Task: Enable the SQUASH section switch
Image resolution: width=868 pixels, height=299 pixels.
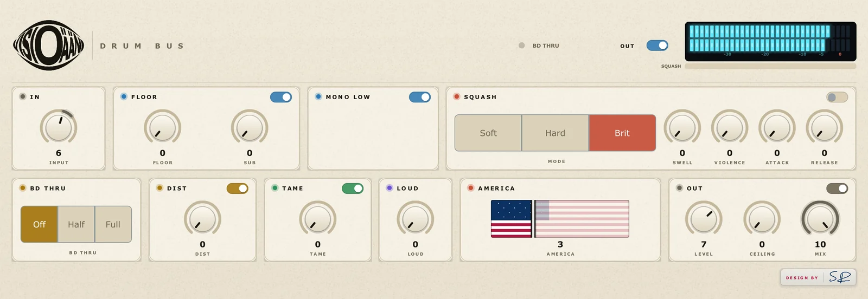Action: (837, 97)
